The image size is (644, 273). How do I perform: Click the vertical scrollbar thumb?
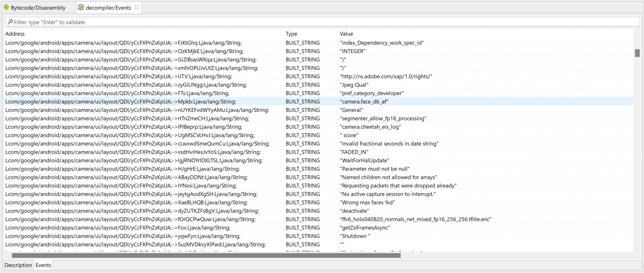click(637, 54)
